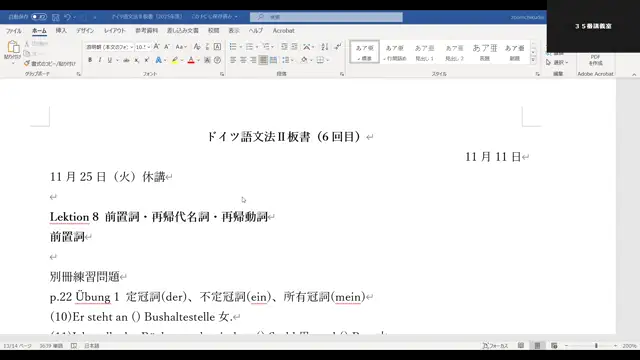Align text left
This screenshot has height=360, width=640.
[233, 60]
